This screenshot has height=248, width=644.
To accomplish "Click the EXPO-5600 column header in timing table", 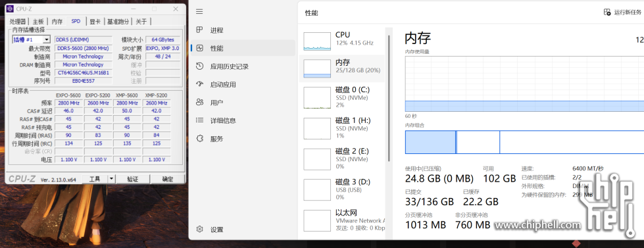I will pyautogui.click(x=69, y=95).
